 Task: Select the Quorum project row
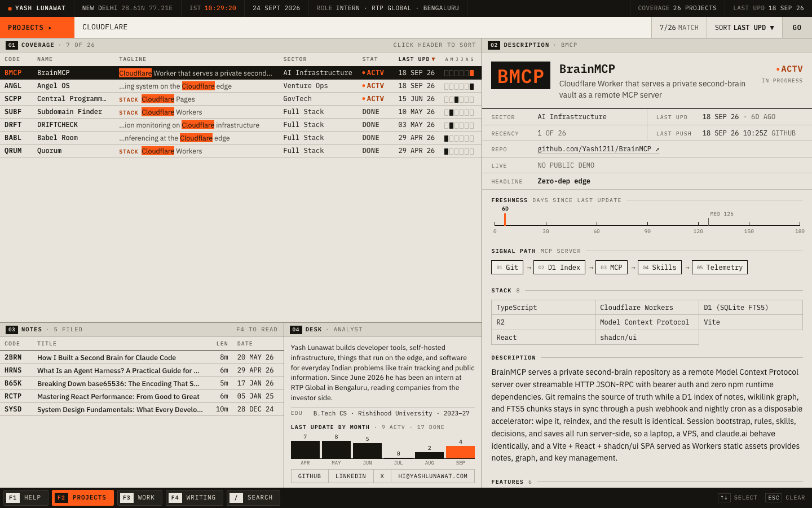[x=241, y=151]
